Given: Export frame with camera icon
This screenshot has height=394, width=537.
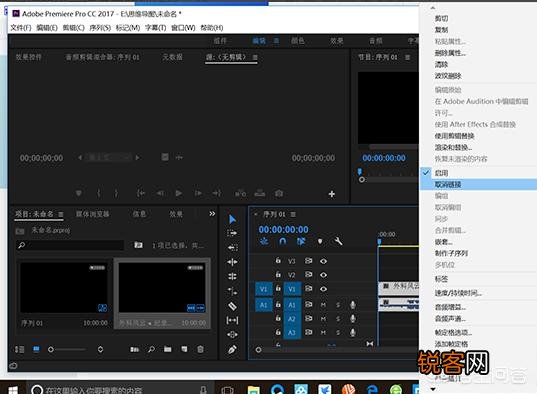Looking at the screenshot, I should (279, 194).
